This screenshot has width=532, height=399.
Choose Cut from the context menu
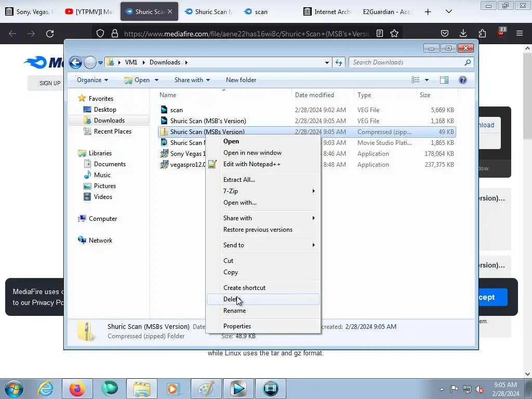pyautogui.click(x=263, y=261)
